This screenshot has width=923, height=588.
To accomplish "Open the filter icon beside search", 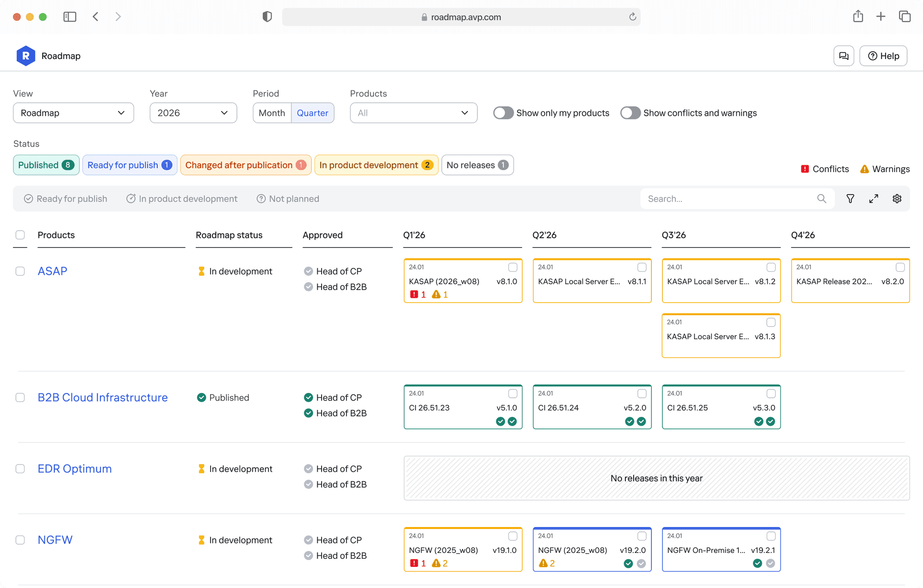I will click(850, 198).
